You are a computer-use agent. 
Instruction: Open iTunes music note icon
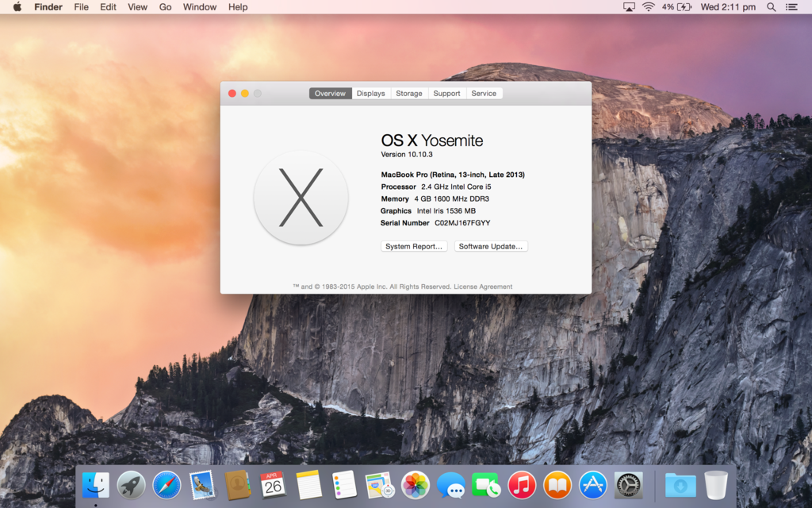tap(522, 485)
